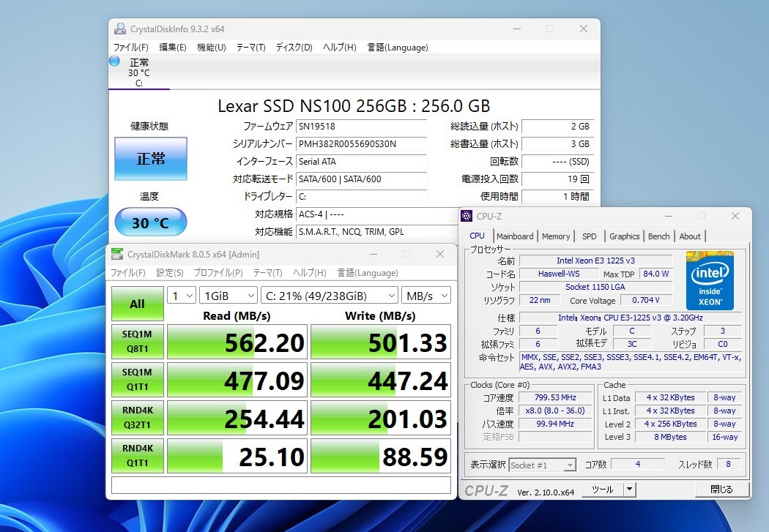Click the Intel Inside Xeon logo in CPU-Z
Screen dimensions: 769x532
click(710, 281)
